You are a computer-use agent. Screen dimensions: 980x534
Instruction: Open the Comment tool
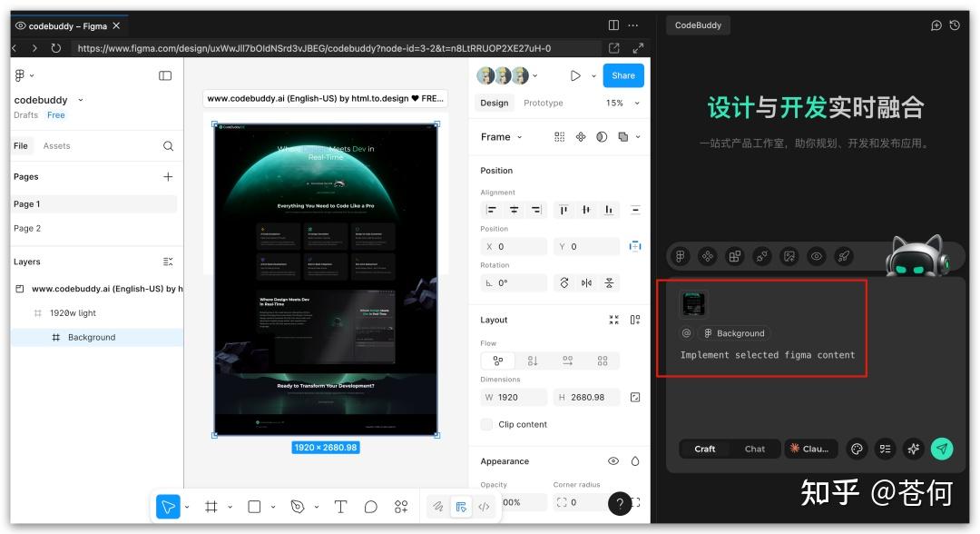click(x=370, y=507)
